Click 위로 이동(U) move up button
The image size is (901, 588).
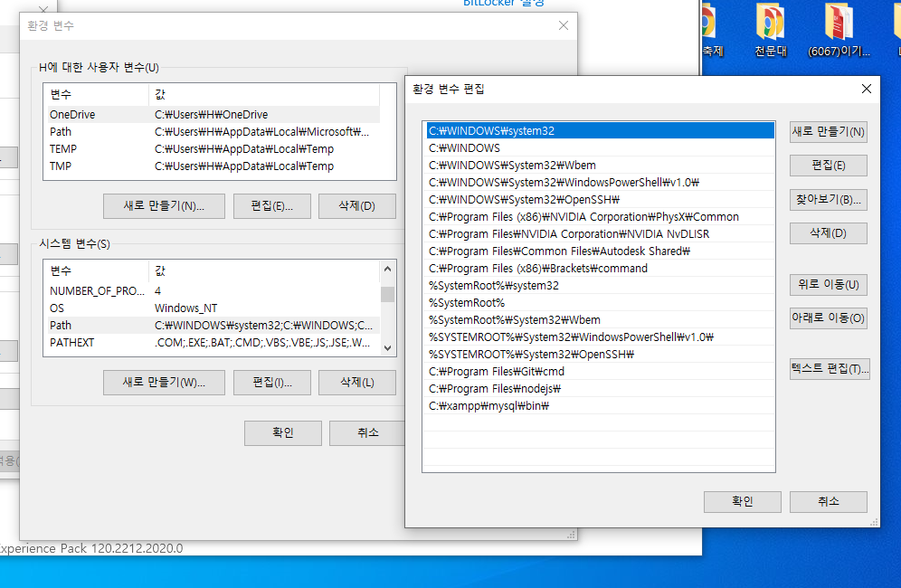(x=828, y=285)
